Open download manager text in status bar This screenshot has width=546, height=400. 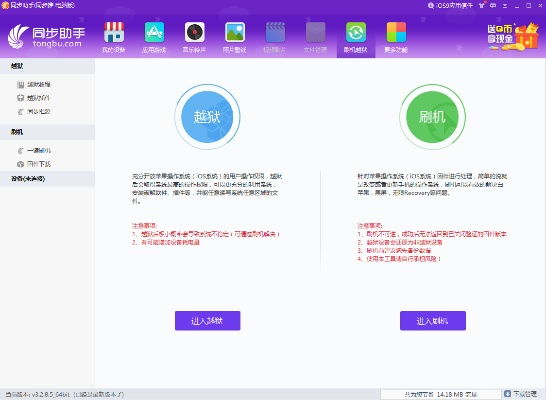pyautogui.click(x=525, y=394)
